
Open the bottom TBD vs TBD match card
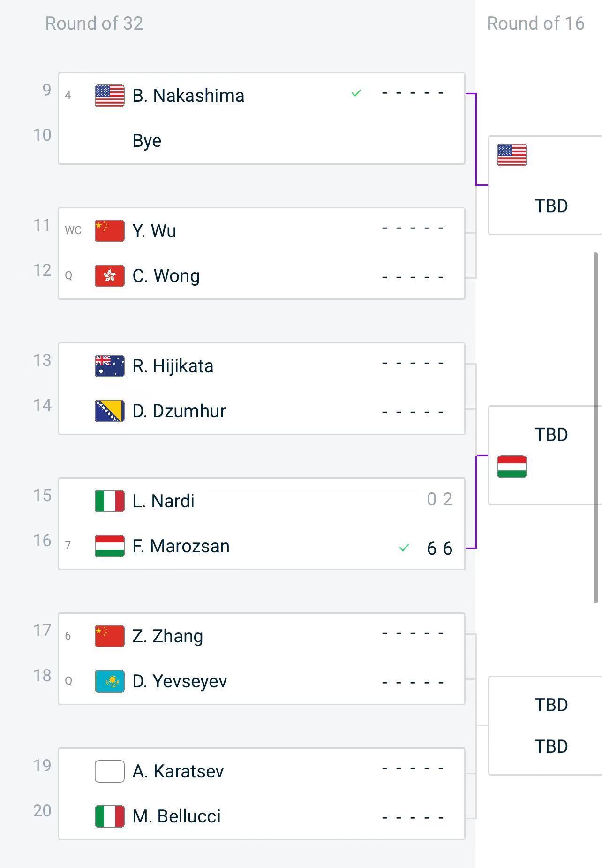(x=545, y=725)
